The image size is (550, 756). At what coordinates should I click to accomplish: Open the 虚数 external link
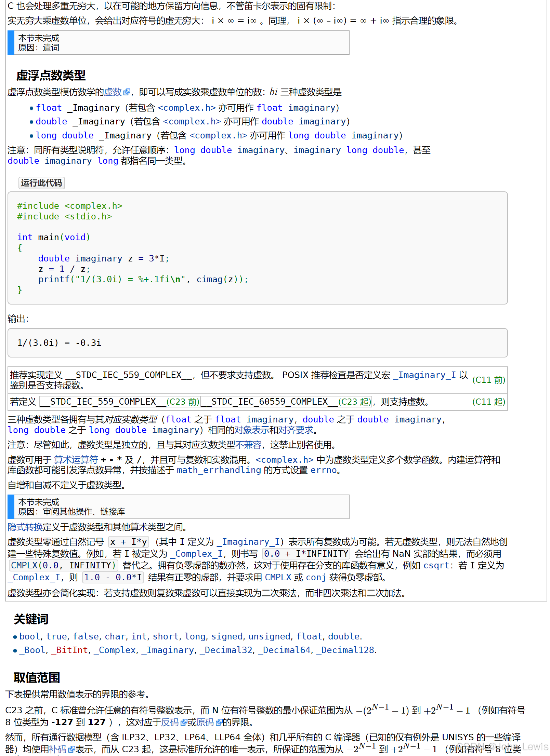(x=113, y=92)
